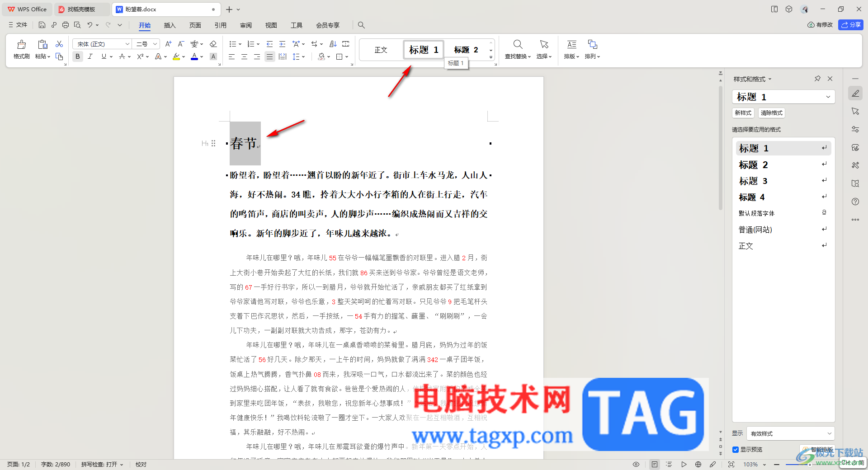Screen dimensions: 868x470
Task: Open the font size dropdown
Action: tap(155, 44)
